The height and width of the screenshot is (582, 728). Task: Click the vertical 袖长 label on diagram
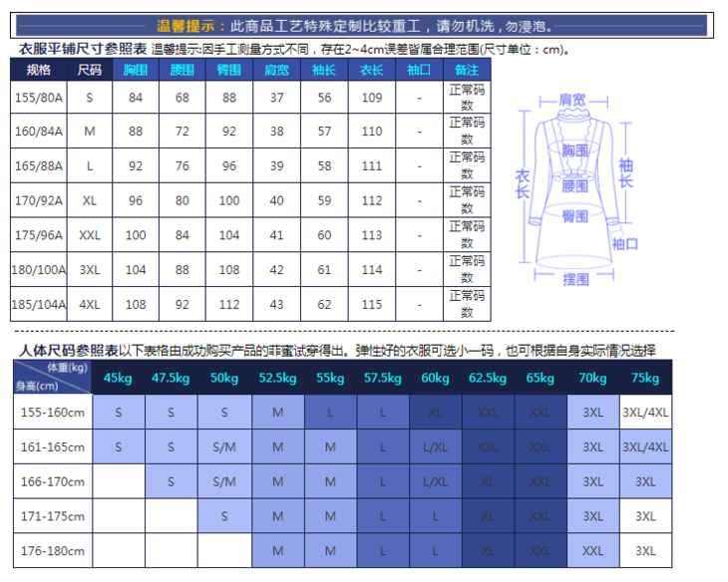click(626, 172)
